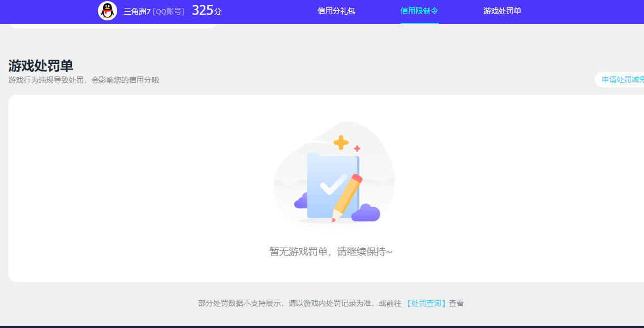Screen dimensions: 644x328
Task: Switch to the 游戏处罚单 tab
Action: tap(503, 10)
